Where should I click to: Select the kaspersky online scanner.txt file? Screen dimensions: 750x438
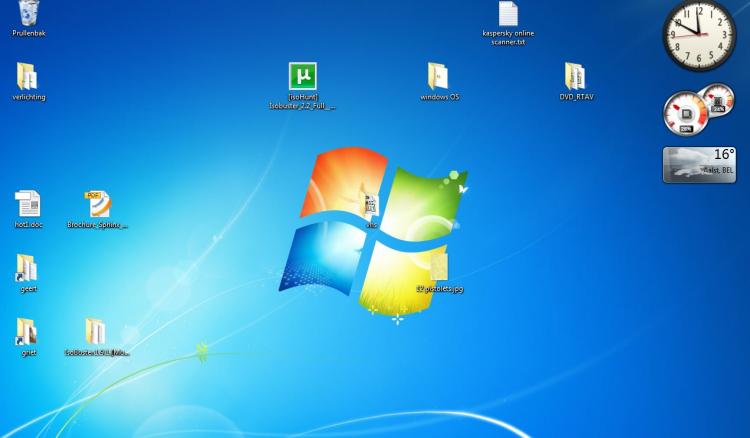(508, 14)
